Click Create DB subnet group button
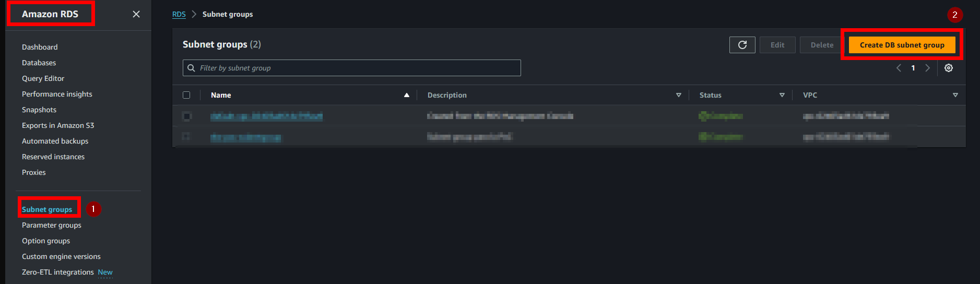Screen dimensions: 980x284 pyautogui.click(x=902, y=45)
